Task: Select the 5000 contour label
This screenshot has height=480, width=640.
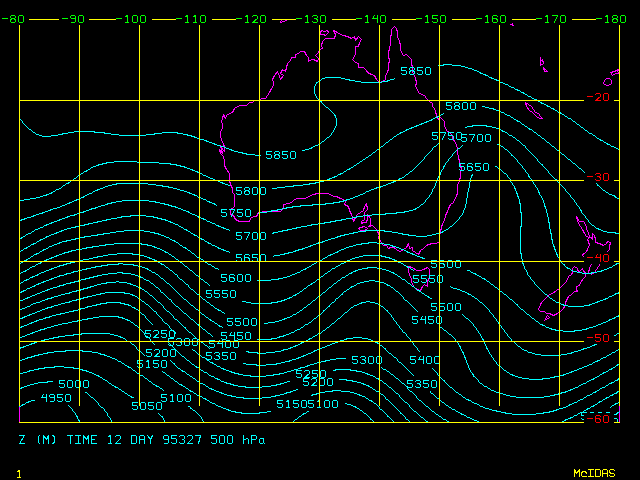Action: (x=73, y=384)
